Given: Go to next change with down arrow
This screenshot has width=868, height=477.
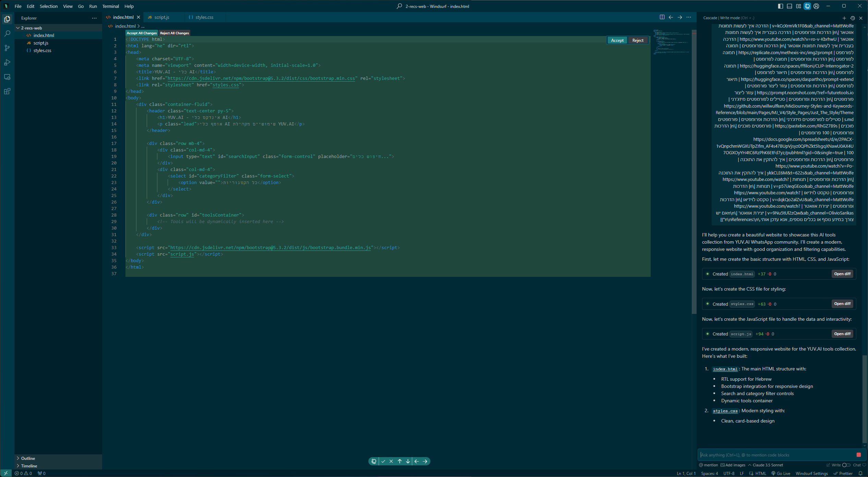Looking at the screenshot, I should [x=408, y=461].
